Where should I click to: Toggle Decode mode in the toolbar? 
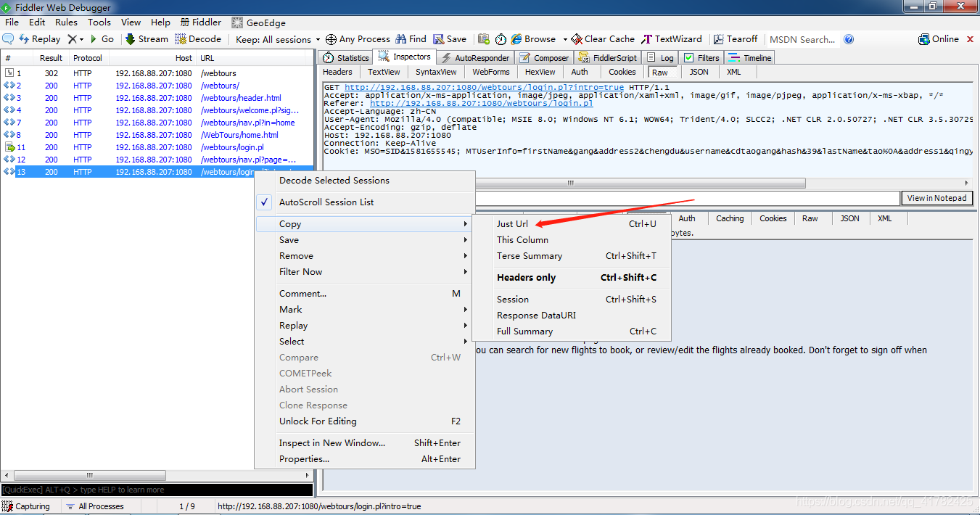coord(198,39)
